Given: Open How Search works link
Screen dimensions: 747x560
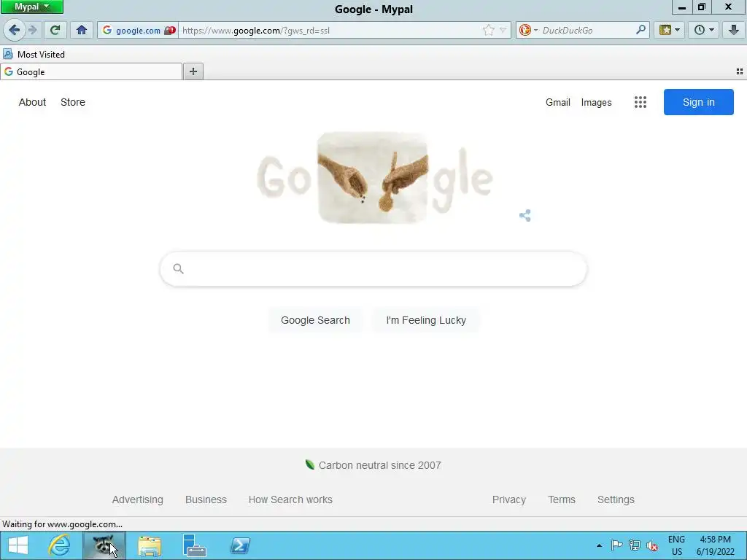Looking at the screenshot, I should click(x=290, y=499).
